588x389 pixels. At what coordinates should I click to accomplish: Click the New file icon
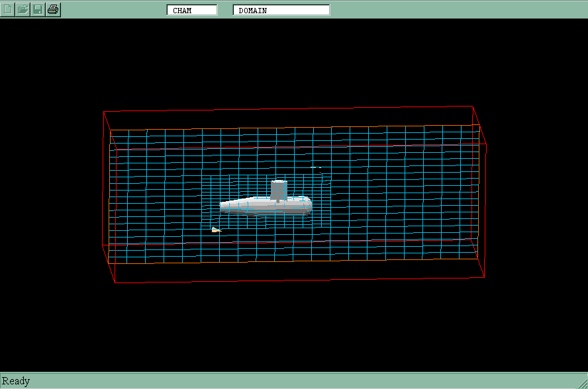[x=8, y=9]
